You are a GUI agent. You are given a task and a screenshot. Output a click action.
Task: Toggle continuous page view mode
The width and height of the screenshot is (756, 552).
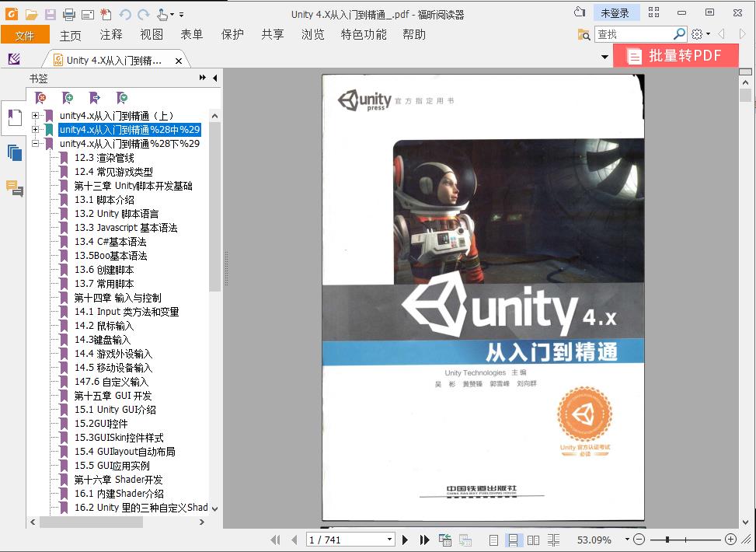pyautogui.click(x=513, y=540)
